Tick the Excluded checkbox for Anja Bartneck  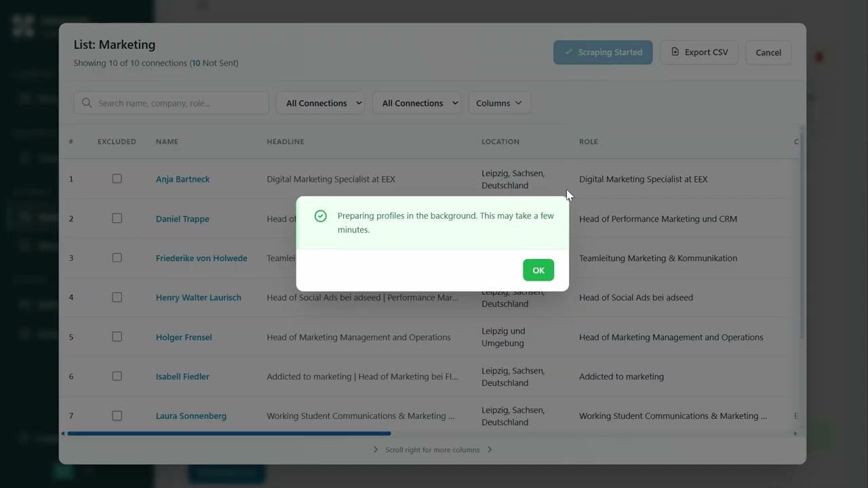click(117, 179)
